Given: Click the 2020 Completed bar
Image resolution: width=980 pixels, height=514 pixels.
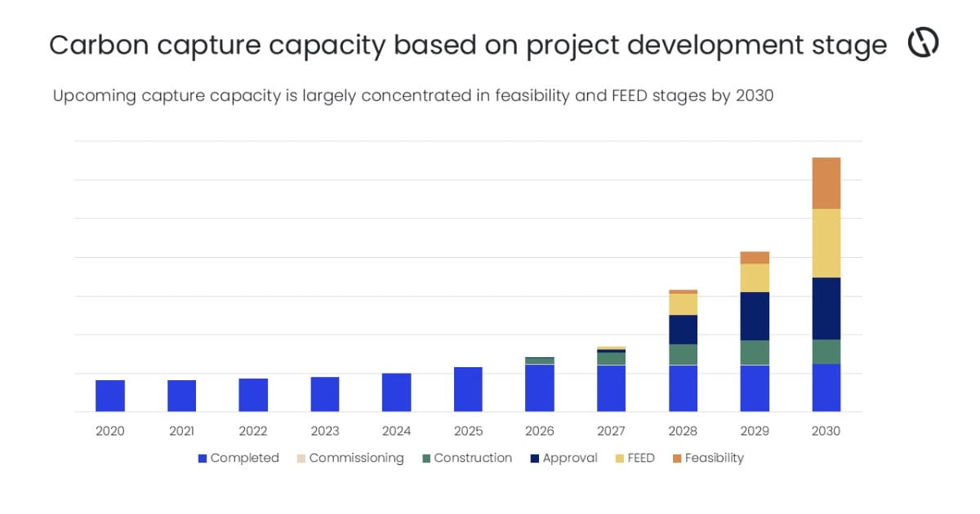Looking at the screenshot, I should click(x=110, y=396).
